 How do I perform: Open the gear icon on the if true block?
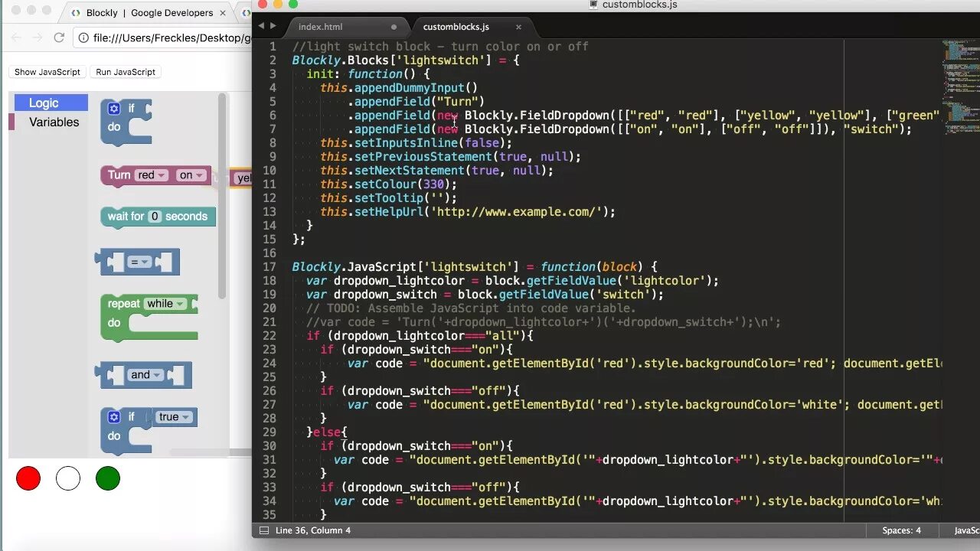[x=114, y=417]
